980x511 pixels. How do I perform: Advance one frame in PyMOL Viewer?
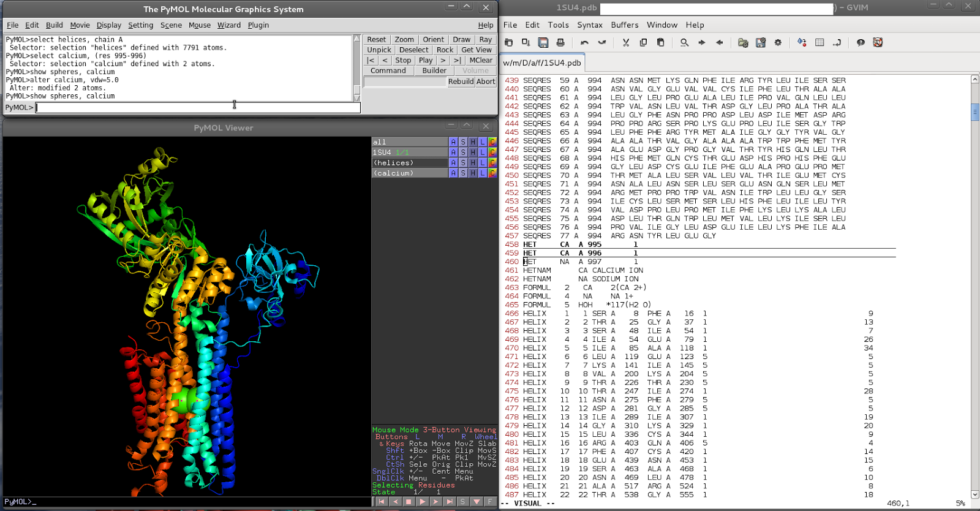[435, 501]
